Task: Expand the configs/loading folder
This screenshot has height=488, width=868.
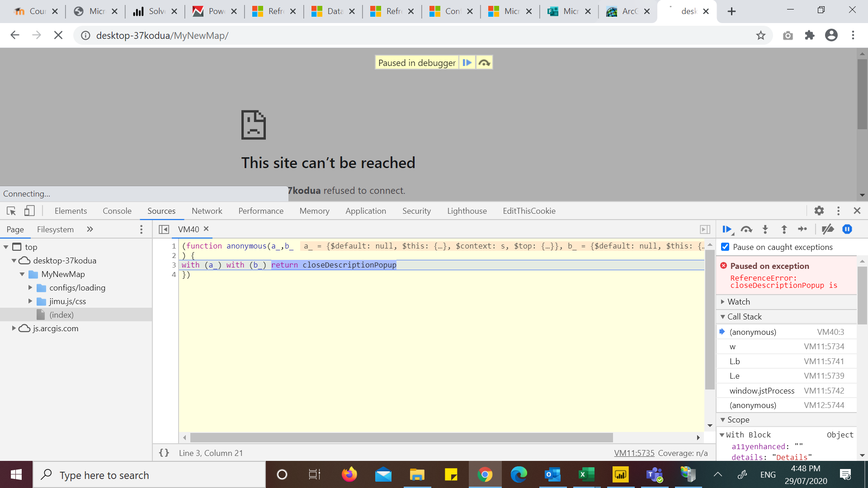Action: pyautogui.click(x=30, y=287)
